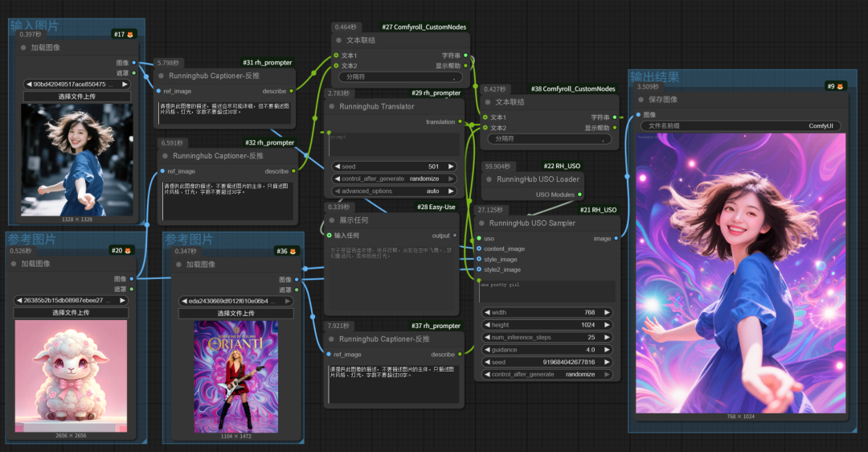Viewport: 868px width, 452px height.
Task: Collapse the Runninghub Translator node
Action: click(332, 106)
